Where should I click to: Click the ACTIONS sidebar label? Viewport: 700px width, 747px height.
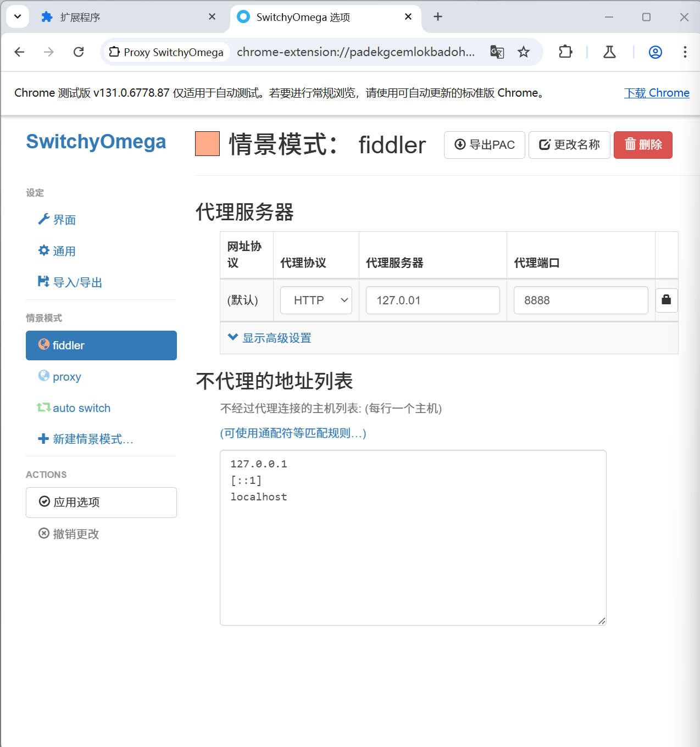(46, 475)
